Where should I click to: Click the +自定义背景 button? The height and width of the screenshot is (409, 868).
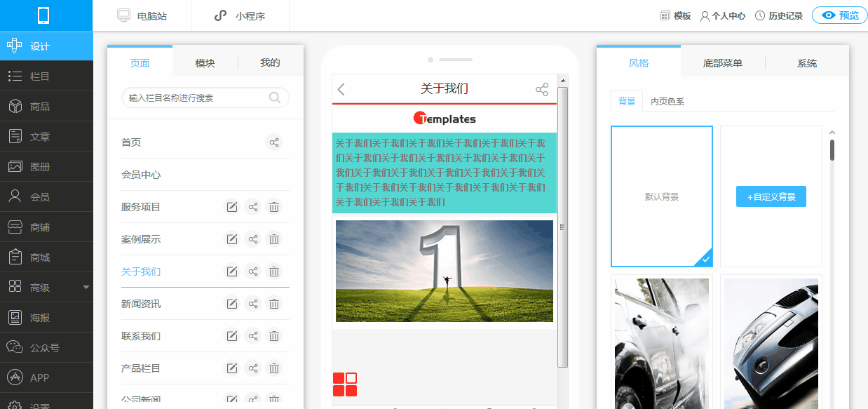click(x=771, y=196)
